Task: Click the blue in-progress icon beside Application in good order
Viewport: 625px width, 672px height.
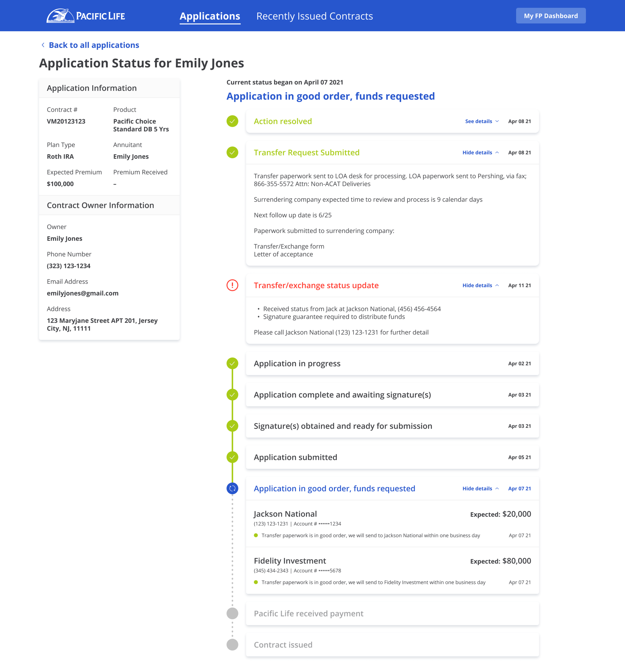Action: (x=232, y=488)
